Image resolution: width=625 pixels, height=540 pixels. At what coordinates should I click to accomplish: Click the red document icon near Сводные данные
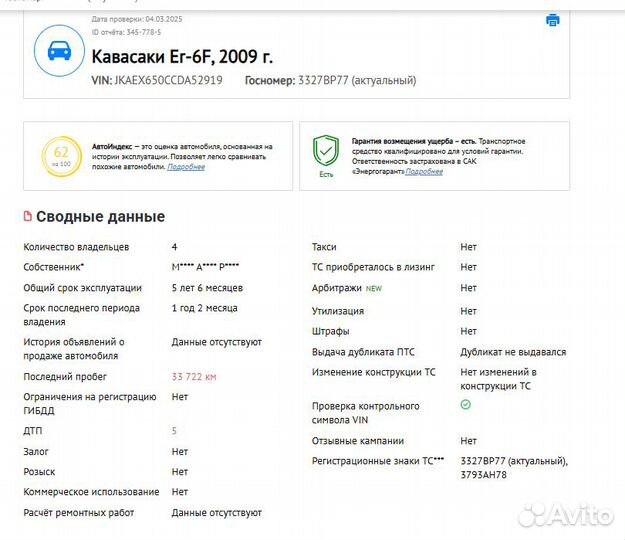[x=28, y=216]
